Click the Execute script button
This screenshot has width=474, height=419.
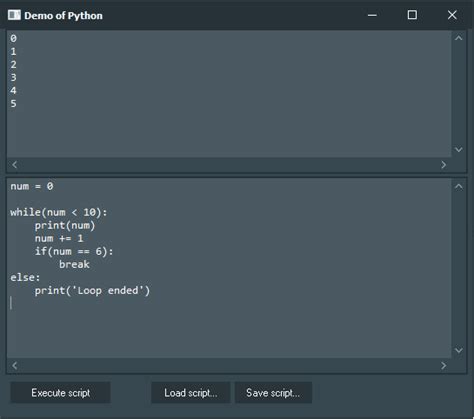click(60, 393)
